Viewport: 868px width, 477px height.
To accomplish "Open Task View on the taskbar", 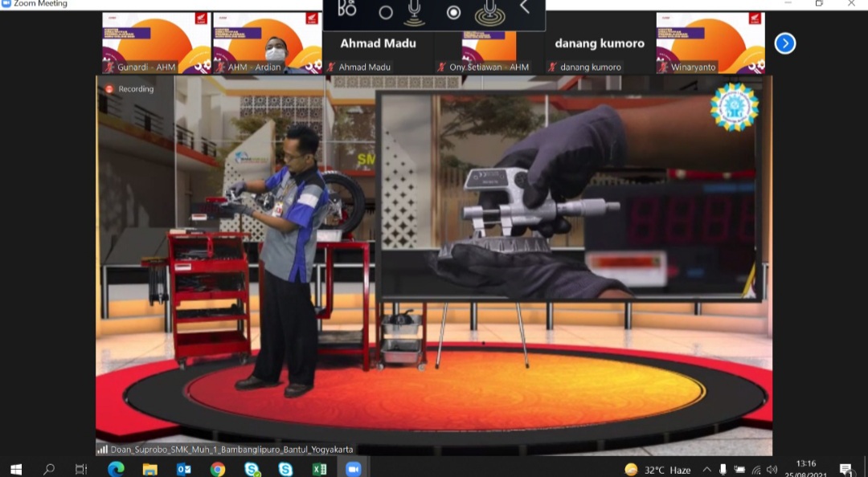I will click(x=81, y=469).
